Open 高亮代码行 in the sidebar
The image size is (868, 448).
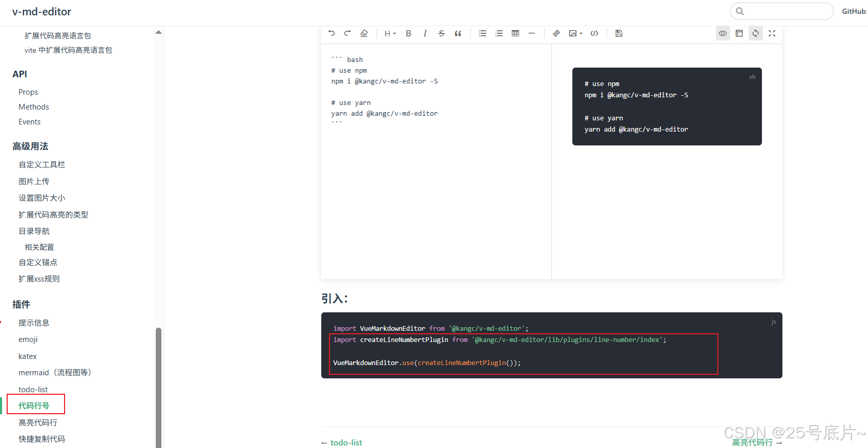tap(38, 422)
